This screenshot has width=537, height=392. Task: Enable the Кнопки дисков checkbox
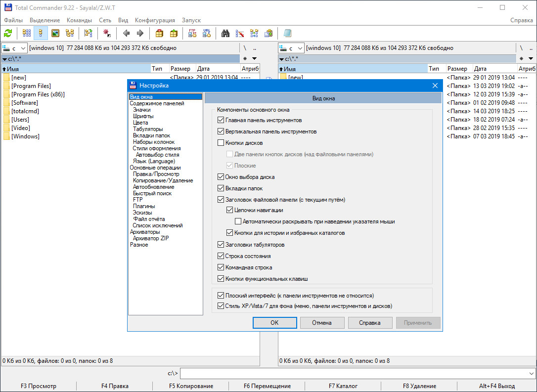[x=221, y=143]
